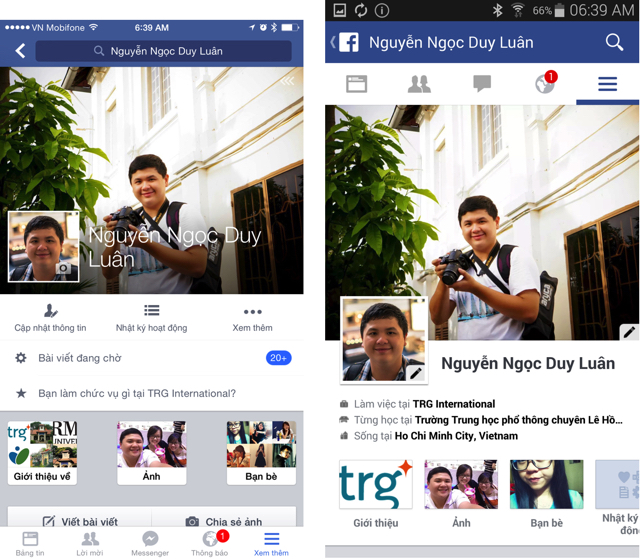Screen dimensions: 640x559
Task: Open friend requests icon in Android tab bar
Action: 419,84
